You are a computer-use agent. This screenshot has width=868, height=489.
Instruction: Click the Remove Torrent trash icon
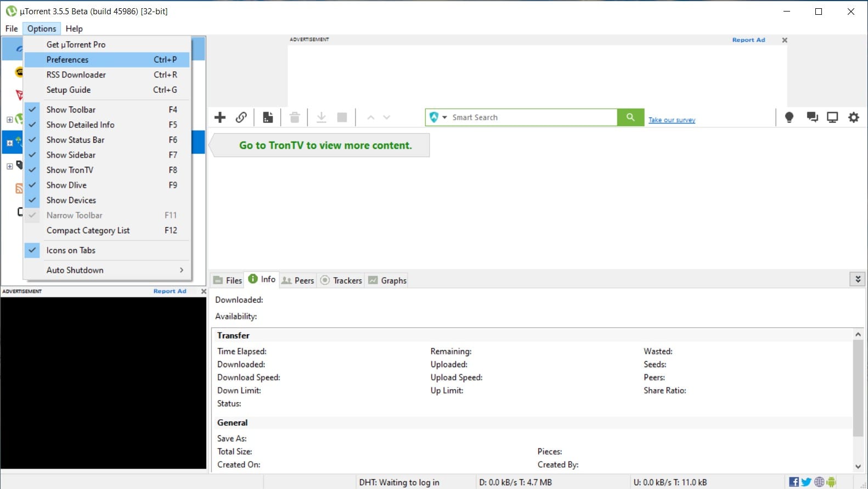click(295, 117)
